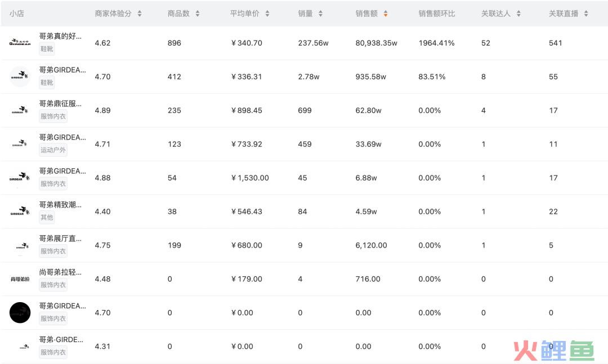Sort table by 商家体验分 arrows
This screenshot has height=364, width=608.
click(x=140, y=14)
